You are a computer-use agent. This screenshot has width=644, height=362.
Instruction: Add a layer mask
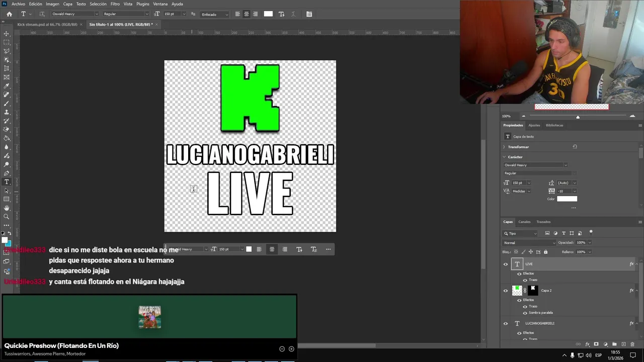click(x=596, y=344)
